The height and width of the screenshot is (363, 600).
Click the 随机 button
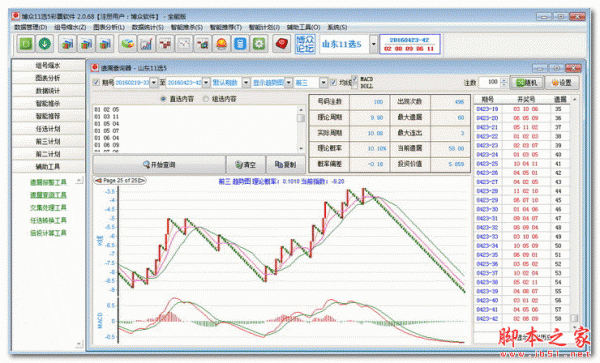pos(527,83)
